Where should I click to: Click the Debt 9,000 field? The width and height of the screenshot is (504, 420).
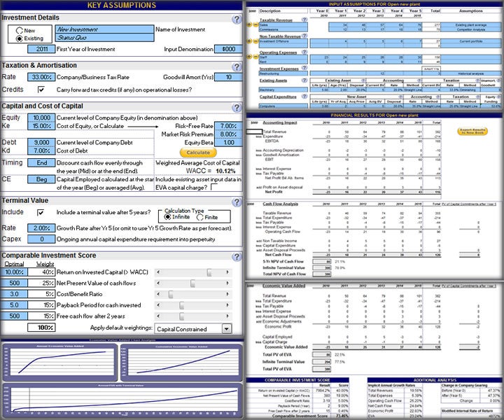pyautogui.click(x=41, y=142)
